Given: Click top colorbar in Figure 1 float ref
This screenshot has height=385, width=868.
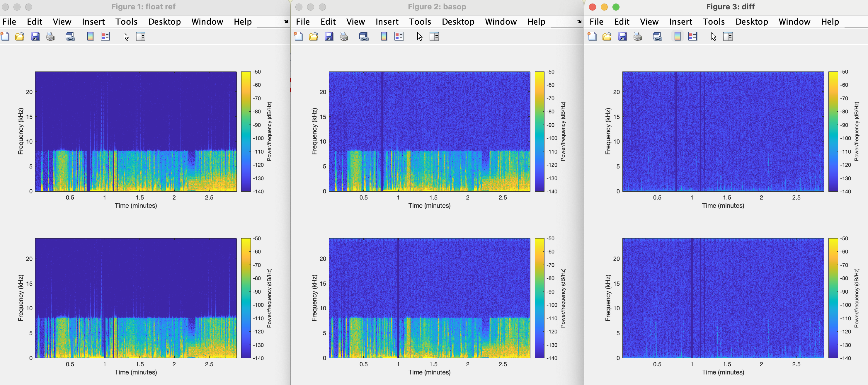Looking at the screenshot, I should coord(246,131).
